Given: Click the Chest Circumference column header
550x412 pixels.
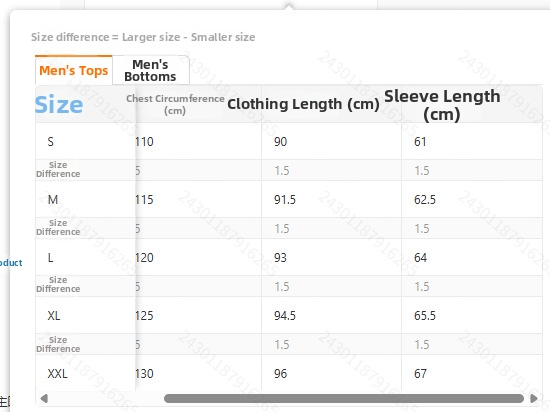Looking at the screenshot, I should (175, 104).
